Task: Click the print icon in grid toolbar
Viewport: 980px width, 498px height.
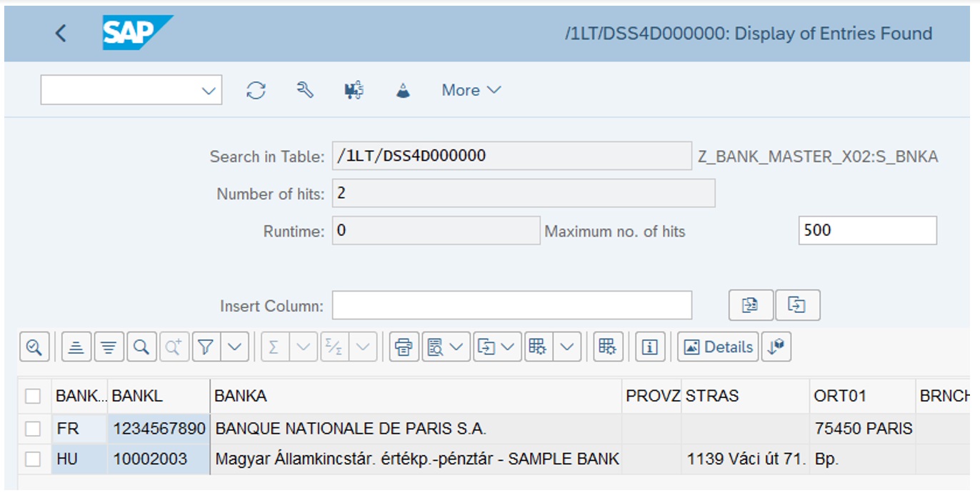Action: point(404,347)
